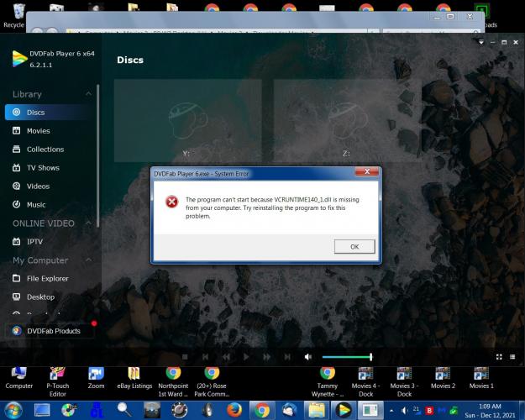Open the Northpoint 1st Ward Chrome shortcut

[x=173, y=382]
